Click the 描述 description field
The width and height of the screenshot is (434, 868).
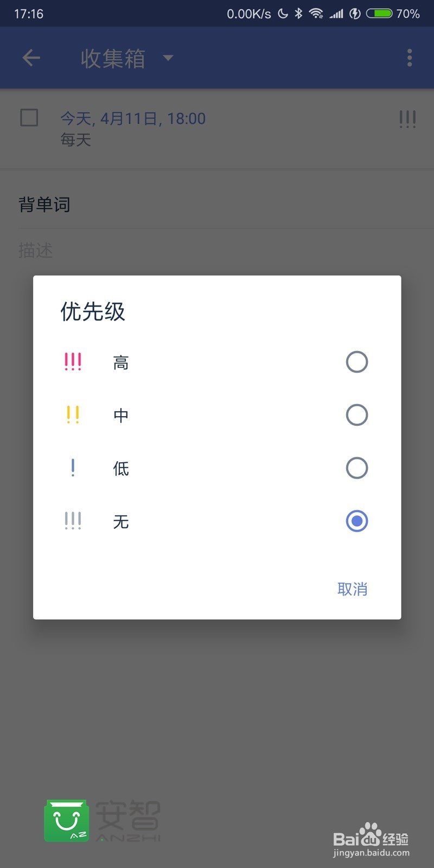(x=217, y=251)
